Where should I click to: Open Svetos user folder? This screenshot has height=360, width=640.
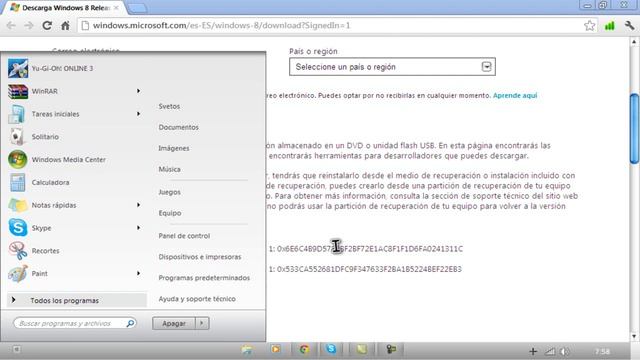(169, 106)
